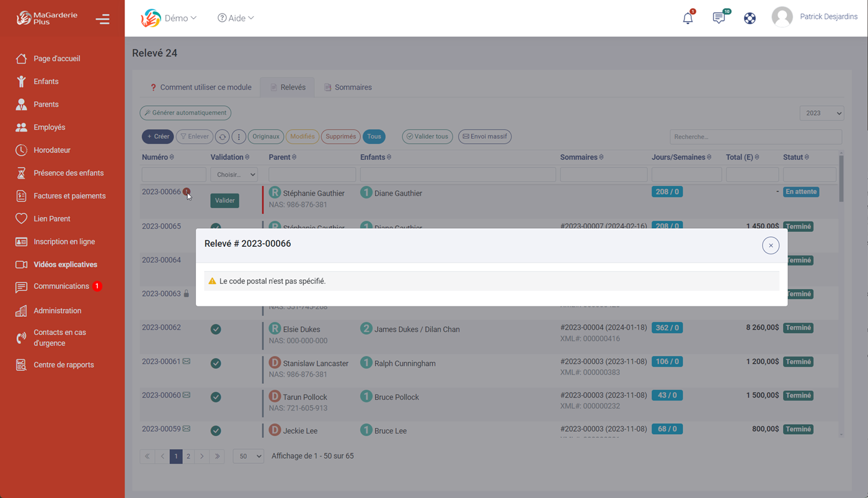Open the notifications bell icon
The width and height of the screenshot is (868, 498).
click(688, 18)
